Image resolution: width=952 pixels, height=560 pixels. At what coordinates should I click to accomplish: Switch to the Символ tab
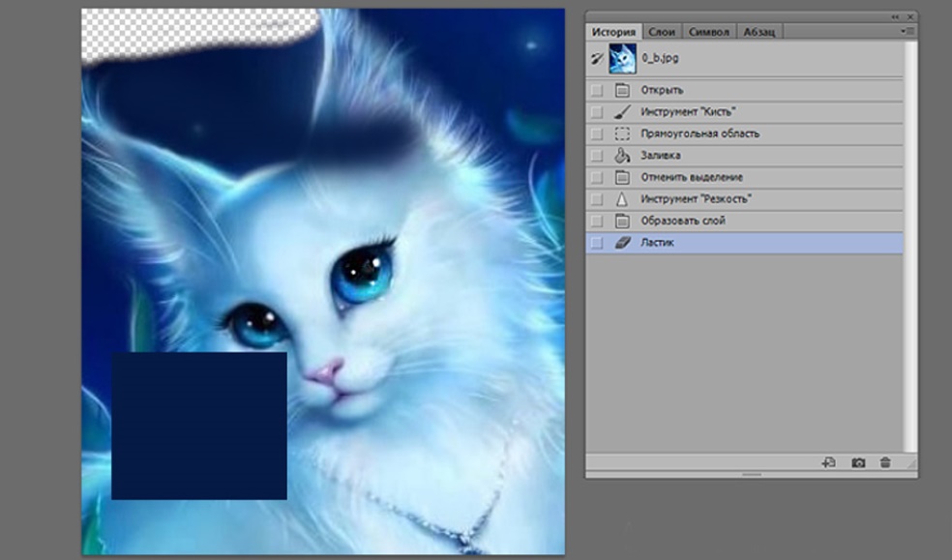(708, 32)
